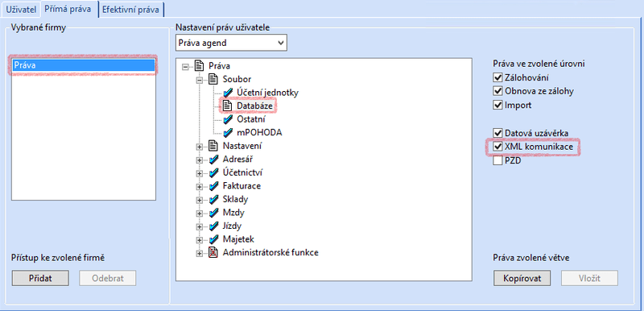Click the document icon beside Nastavení
644x311 pixels.
click(x=213, y=146)
